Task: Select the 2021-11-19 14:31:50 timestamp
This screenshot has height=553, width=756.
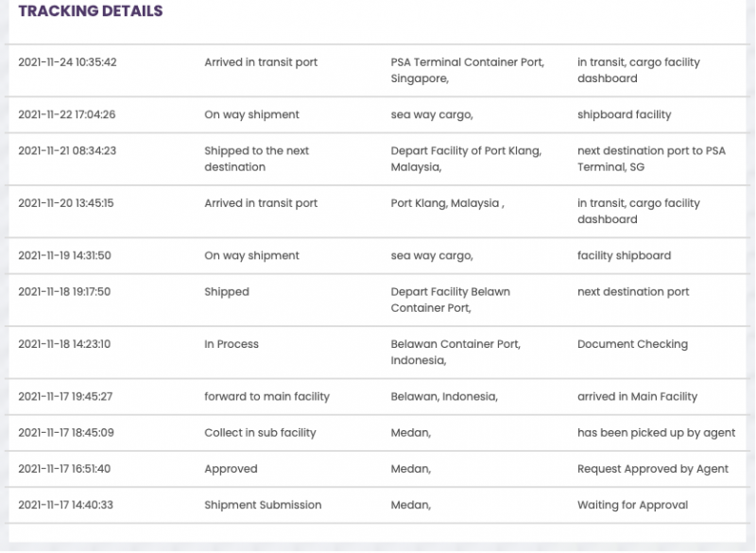Action: click(65, 255)
